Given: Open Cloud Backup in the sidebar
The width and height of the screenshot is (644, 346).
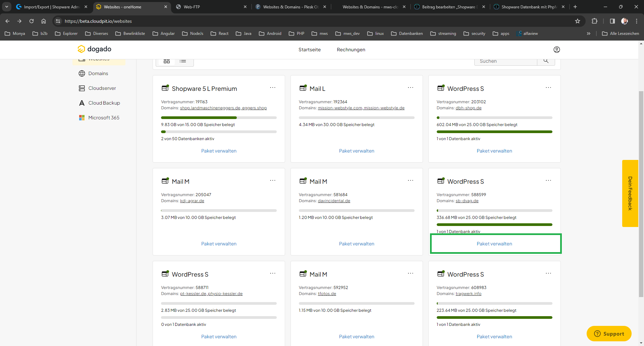Looking at the screenshot, I should [104, 103].
